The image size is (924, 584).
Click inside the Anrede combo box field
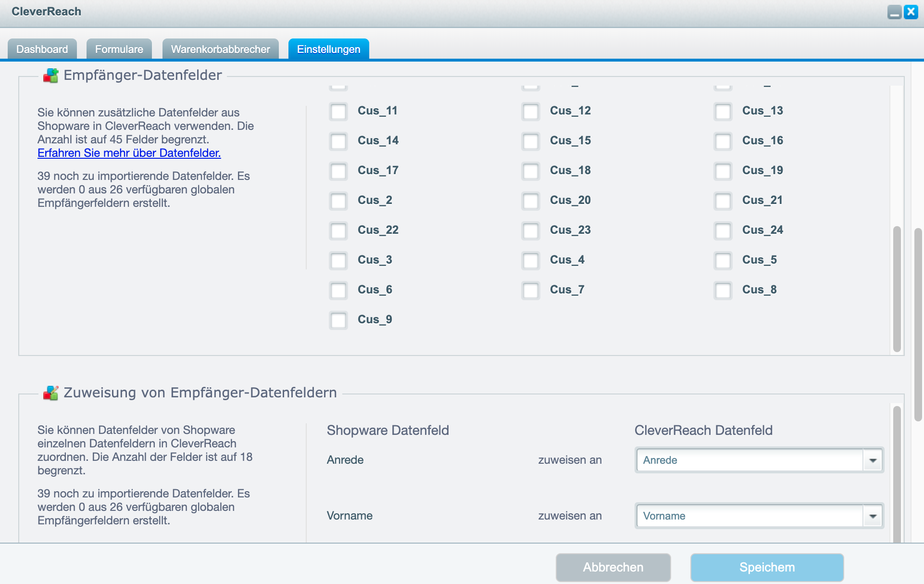coord(750,460)
